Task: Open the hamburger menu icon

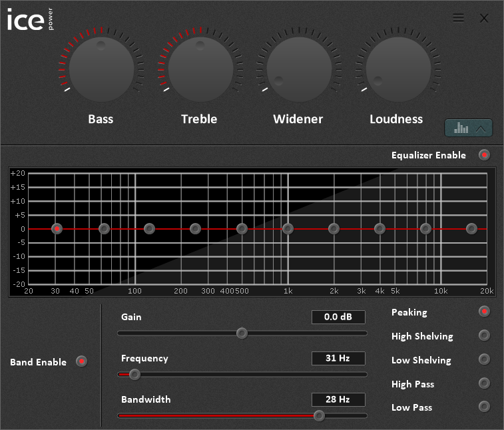Action: 458,18
